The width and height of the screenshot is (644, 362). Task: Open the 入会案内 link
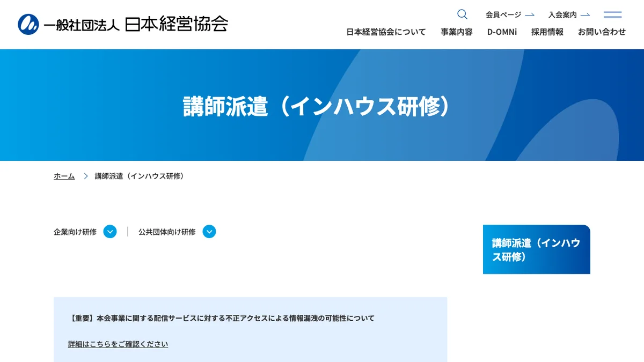point(569,15)
